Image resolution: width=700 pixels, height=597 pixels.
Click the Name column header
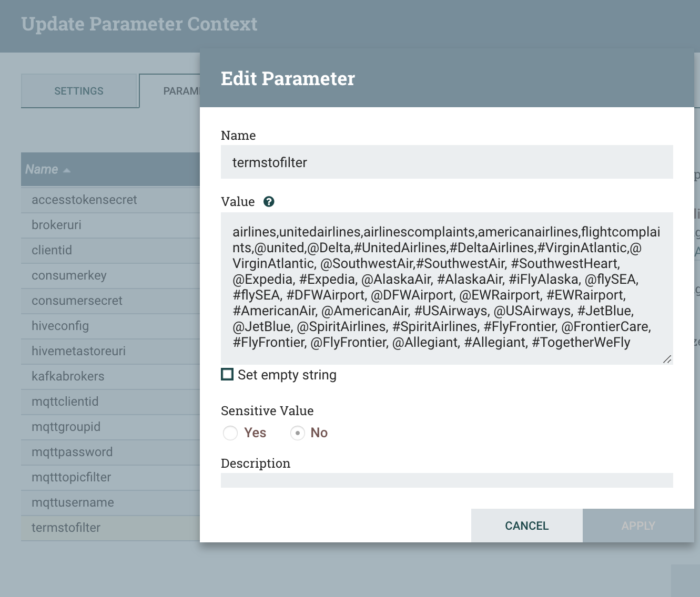110,169
